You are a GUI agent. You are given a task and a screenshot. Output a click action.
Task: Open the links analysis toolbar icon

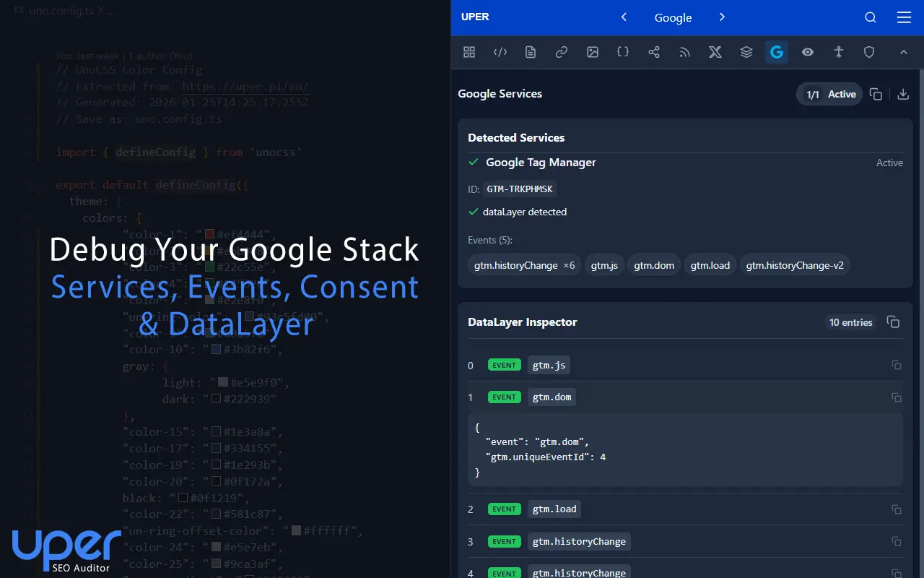[561, 52]
